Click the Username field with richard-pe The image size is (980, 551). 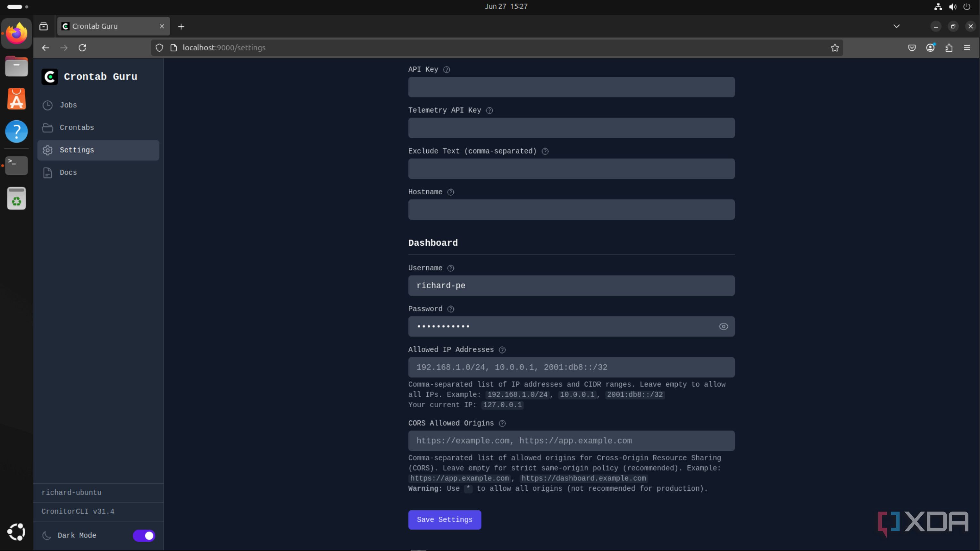pos(571,286)
